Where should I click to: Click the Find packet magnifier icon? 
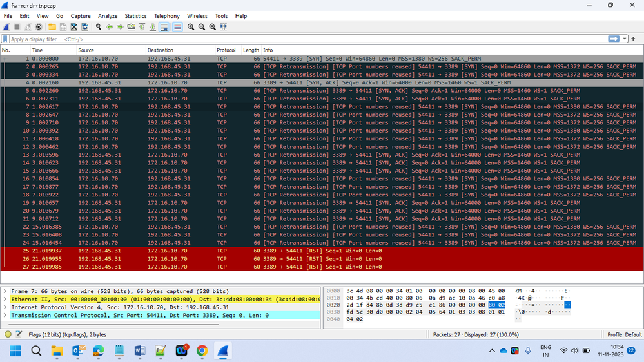click(99, 27)
